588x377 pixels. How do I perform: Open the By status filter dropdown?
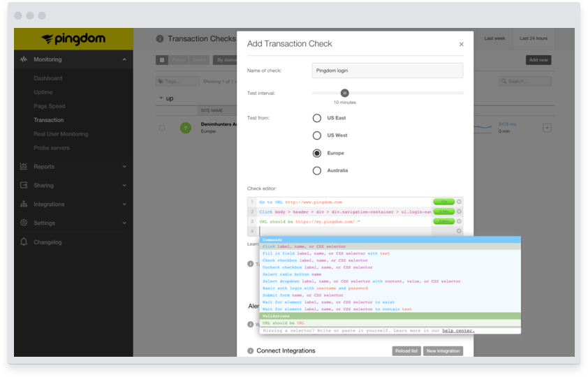[x=225, y=60]
